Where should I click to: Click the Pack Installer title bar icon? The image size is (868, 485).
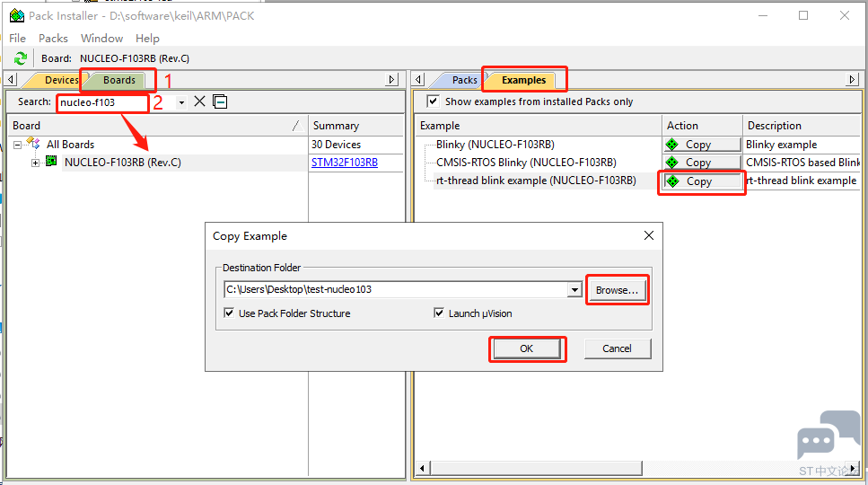pos(17,15)
